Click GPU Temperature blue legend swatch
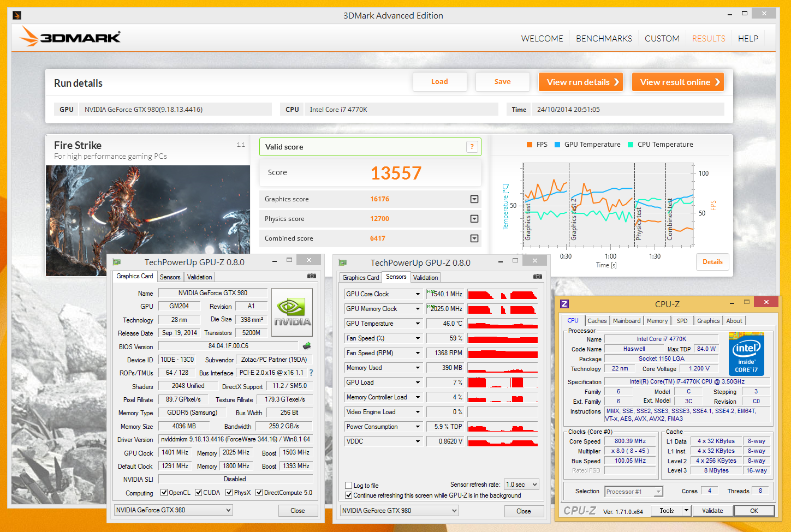This screenshot has width=791, height=532. pyautogui.click(x=557, y=145)
